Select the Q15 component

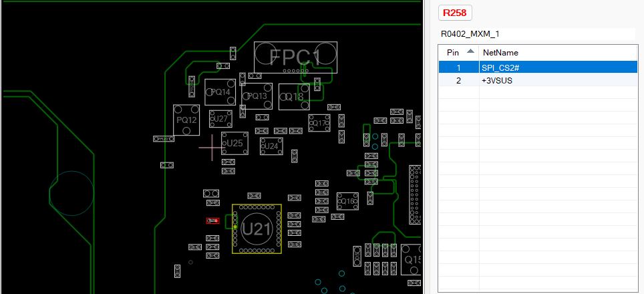pos(411,259)
